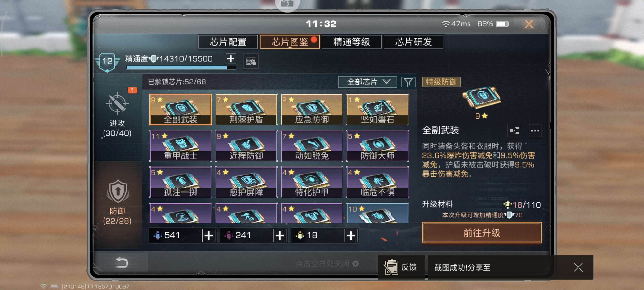Open the chip upgrade tree icon
644x290 pixels.
514,130
